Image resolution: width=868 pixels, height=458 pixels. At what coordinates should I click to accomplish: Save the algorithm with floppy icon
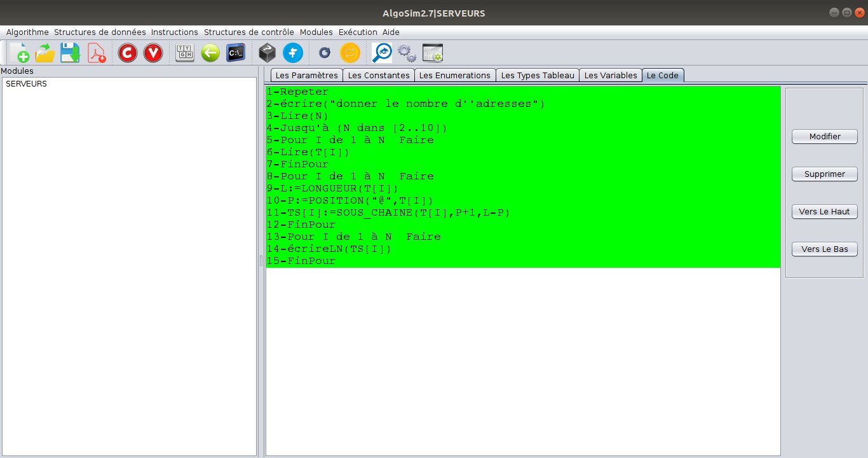coord(70,53)
